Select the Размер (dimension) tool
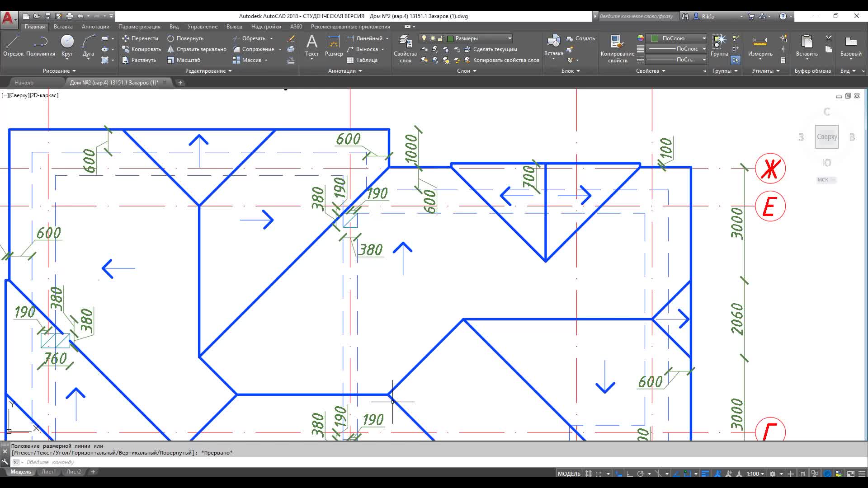 tap(334, 46)
